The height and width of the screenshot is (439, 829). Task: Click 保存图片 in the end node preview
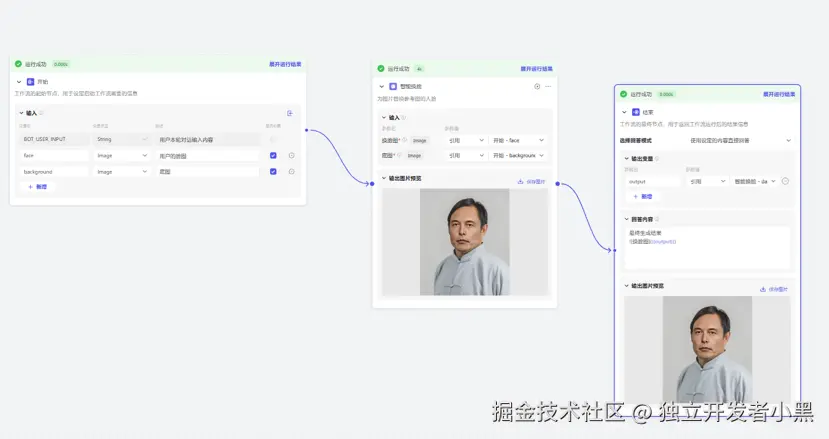point(774,288)
